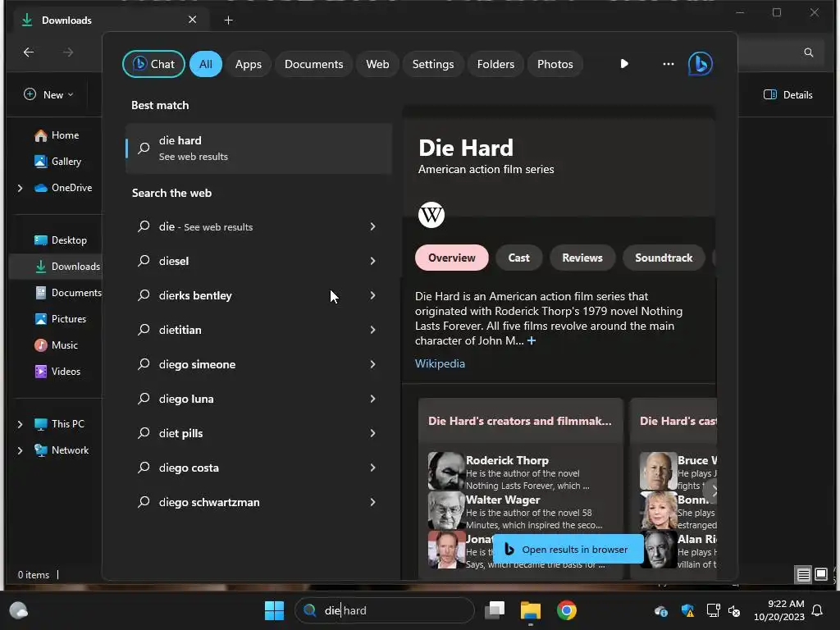Image resolution: width=840 pixels, height=630 pixels.
Task: Close the Downloads tab
Action: pos(192,20)
